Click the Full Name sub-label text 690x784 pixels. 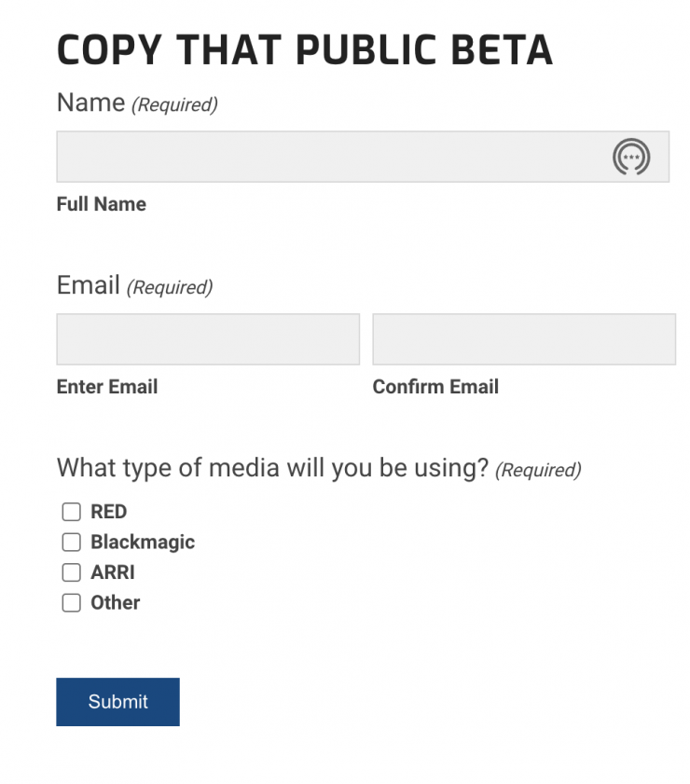click(102, 204)
